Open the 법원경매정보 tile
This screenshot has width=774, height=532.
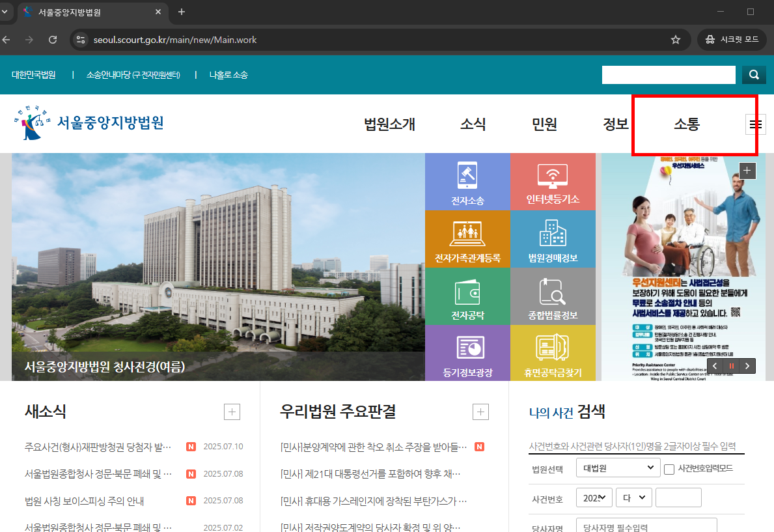[553, 239]
